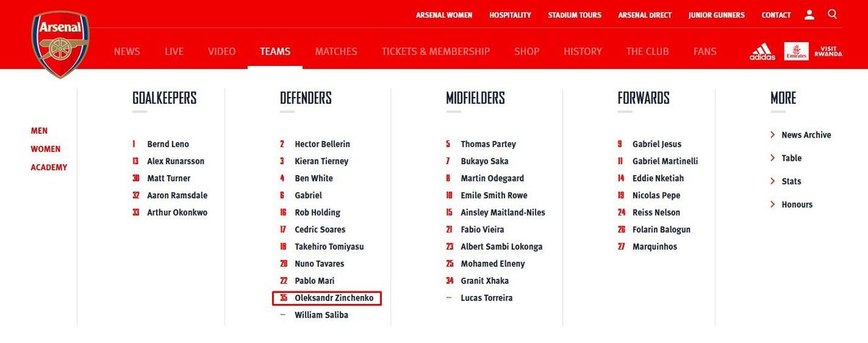868x343 pixels.
Task: Select the Teams navigation menu
Action: pyautogui.click(x=275, y=51)
